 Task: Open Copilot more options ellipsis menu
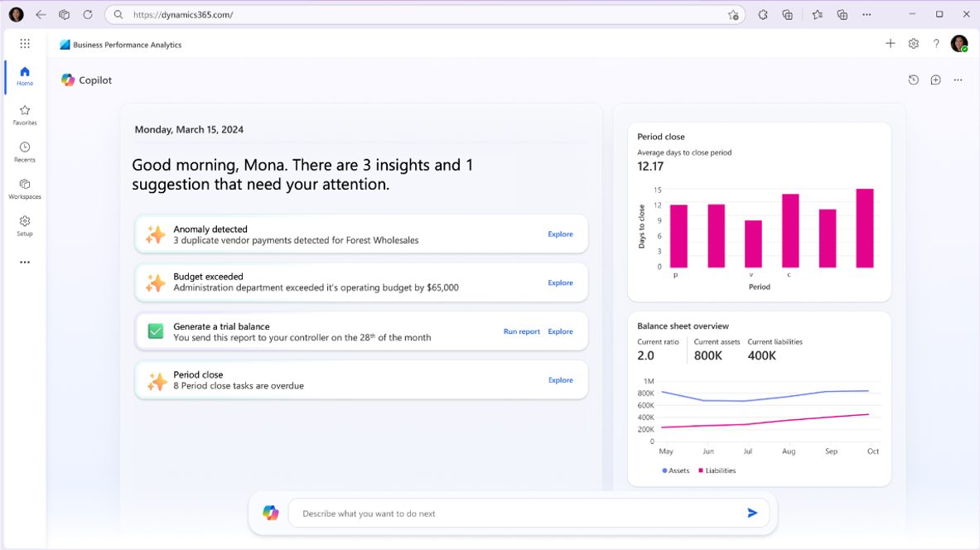coord(958,80)
